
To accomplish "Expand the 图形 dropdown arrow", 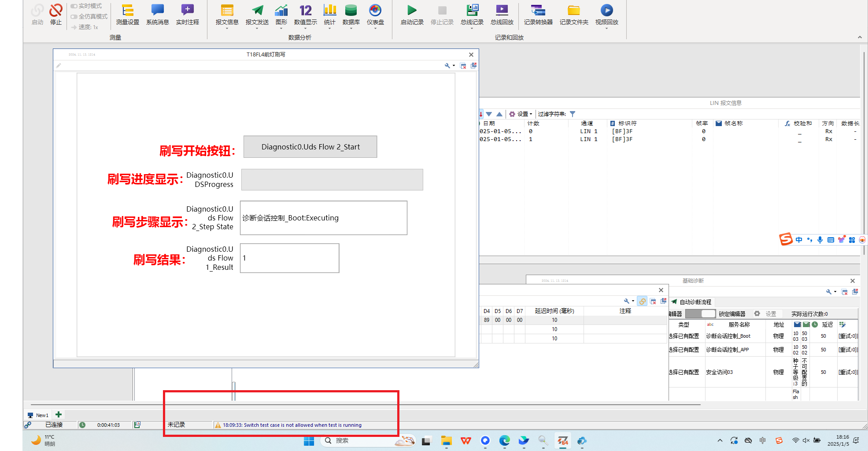I will coord(281,28).
